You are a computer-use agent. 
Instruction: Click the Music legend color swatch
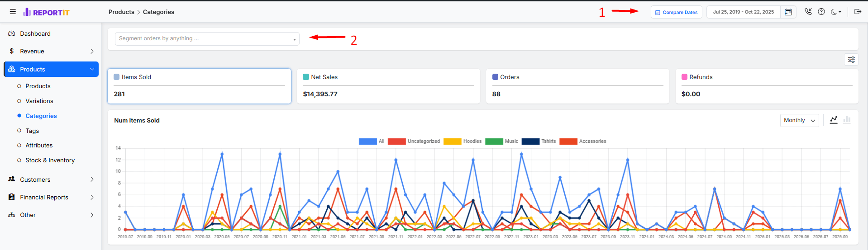494,142
